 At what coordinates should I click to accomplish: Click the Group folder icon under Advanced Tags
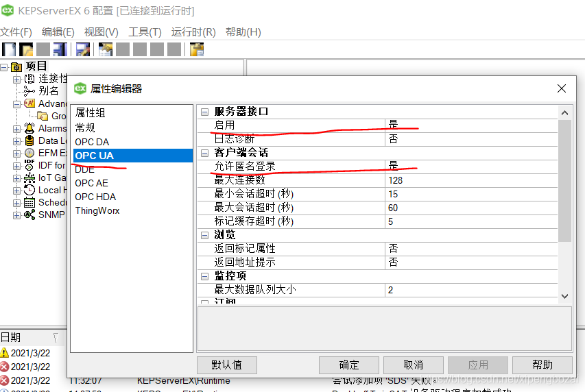43,116
